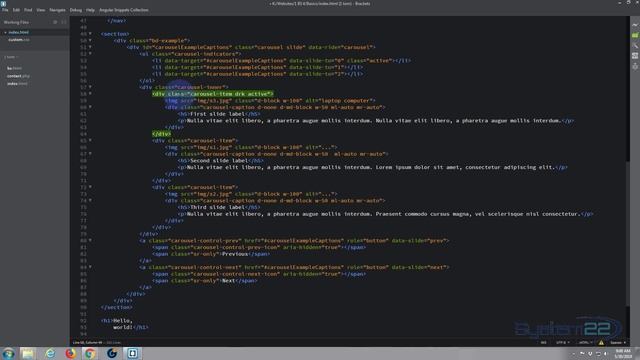The image size is (640, 360).
Task: Click the highlighted closing div tag on line 64
Action: 162,134
